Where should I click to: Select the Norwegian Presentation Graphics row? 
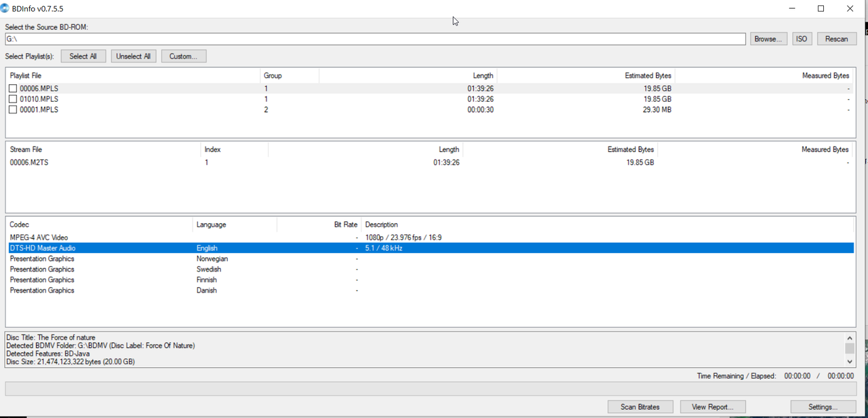pyautogui.click(x=430, y=259)
